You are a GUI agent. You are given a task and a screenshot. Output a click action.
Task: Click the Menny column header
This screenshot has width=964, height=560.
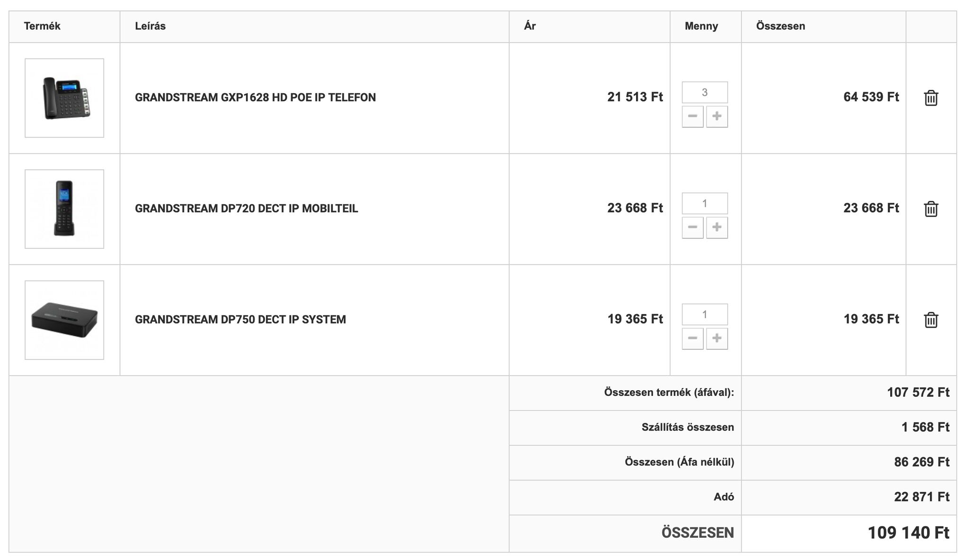click(x=701, y=26)
